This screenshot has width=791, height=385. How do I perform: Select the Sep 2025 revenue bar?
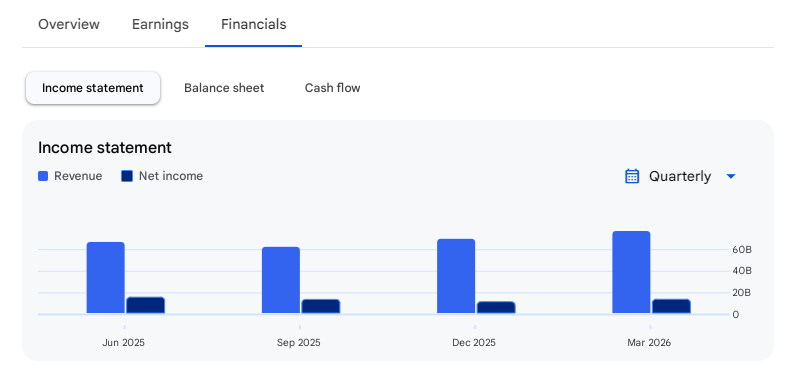coord(280,280)
